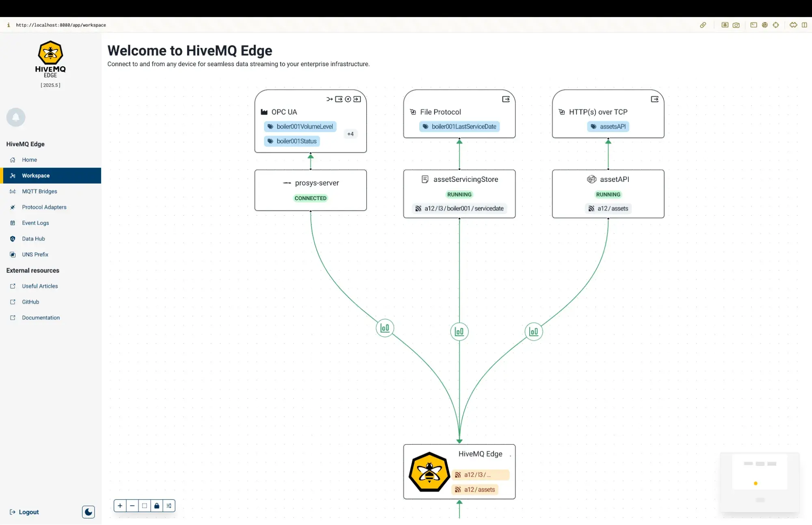Open Event Logs page
Image resolution: width=812 pixels, height=525 pixels.
(51, 223)
